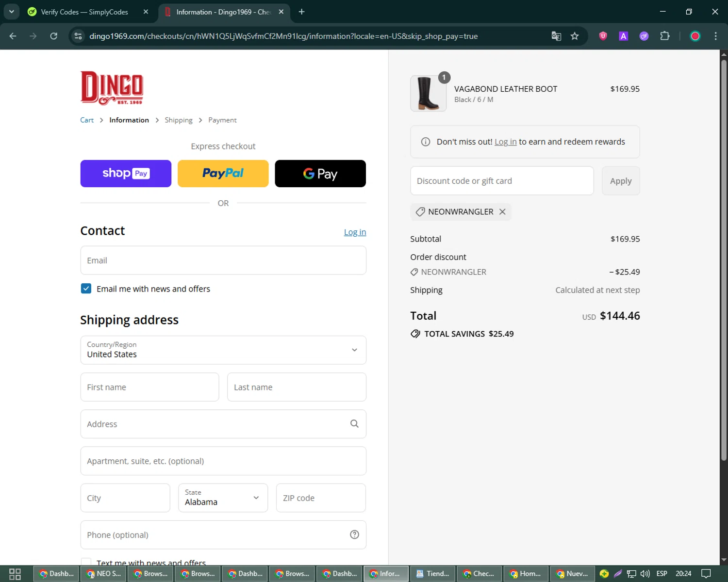Pay with PayPal express button
The width and height of the screenshot is (728, 582).
[x=223, y=174]
